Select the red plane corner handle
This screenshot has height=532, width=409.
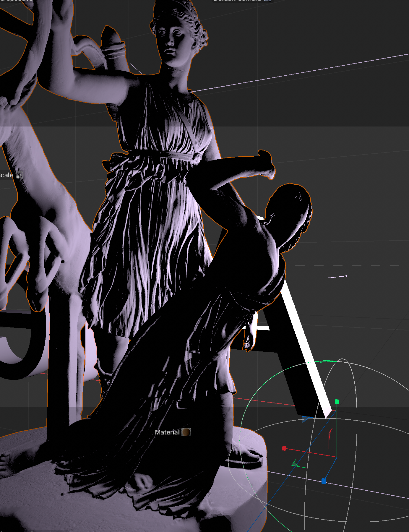pos(330,437)
